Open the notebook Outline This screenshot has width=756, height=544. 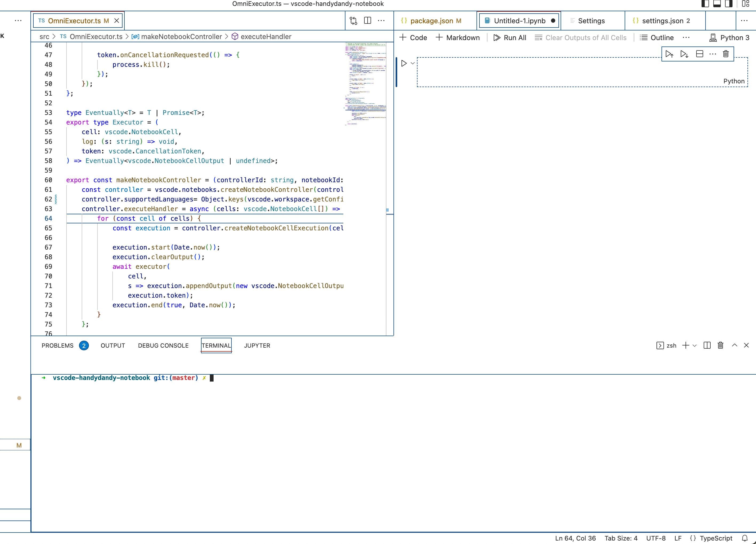(657, 38)
